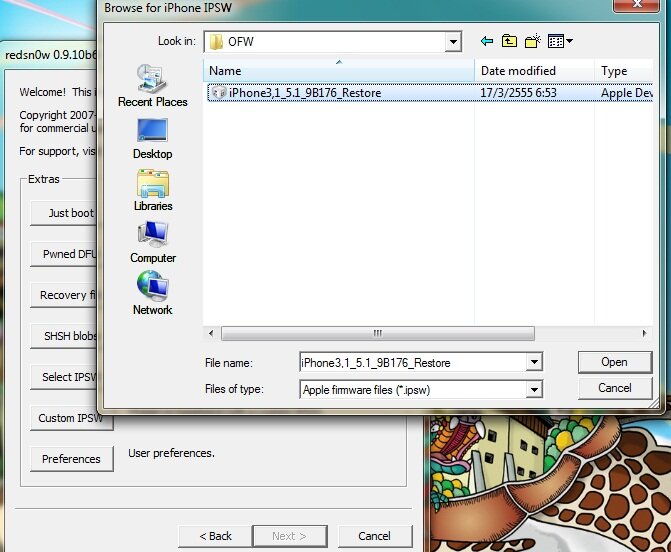Click in the File name field
This screenshot has width=671, height=552.
[x=413, y=362]
